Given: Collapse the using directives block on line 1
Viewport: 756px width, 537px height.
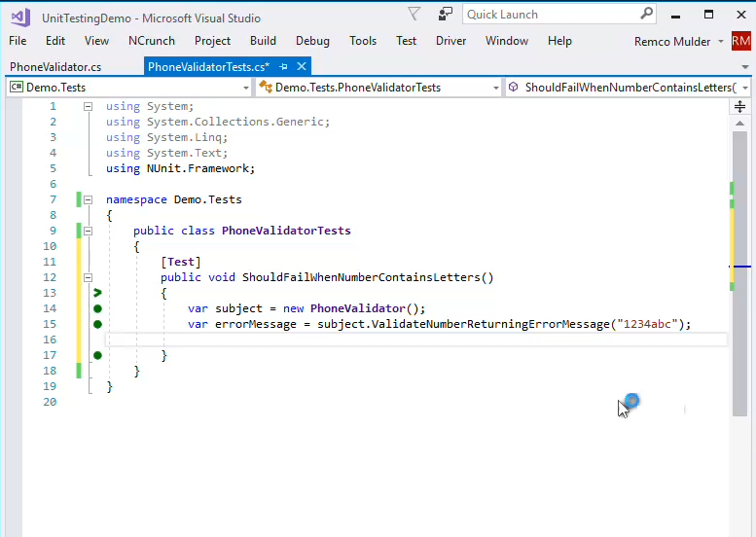Looking at the screenshot, I should (88, 107).
